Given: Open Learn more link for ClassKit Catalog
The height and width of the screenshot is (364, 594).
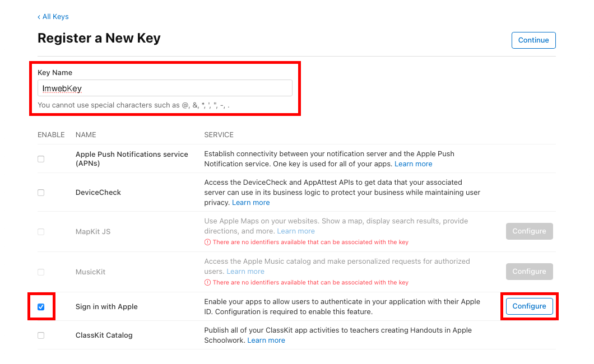Looking at the screenshot, I should point(266,340).
